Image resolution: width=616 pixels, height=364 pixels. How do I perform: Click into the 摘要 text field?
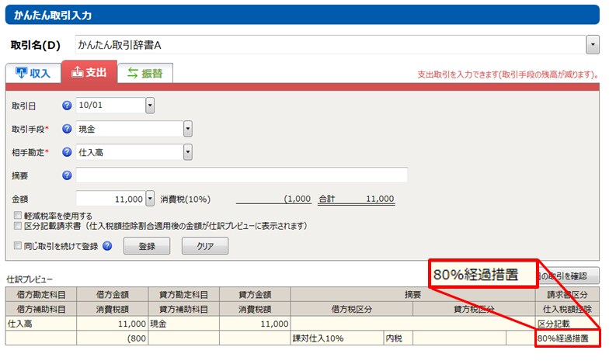[241, 175]
